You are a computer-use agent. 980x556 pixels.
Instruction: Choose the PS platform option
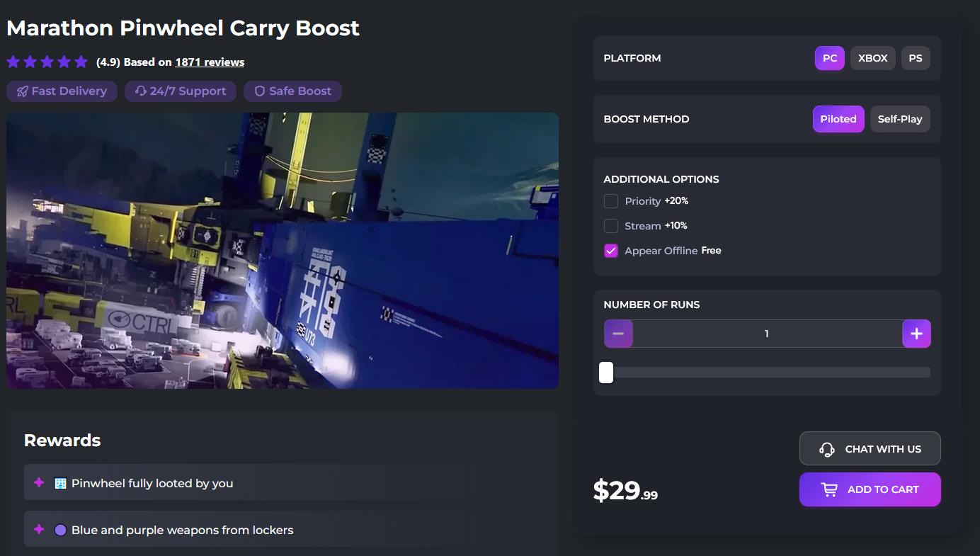916,58
